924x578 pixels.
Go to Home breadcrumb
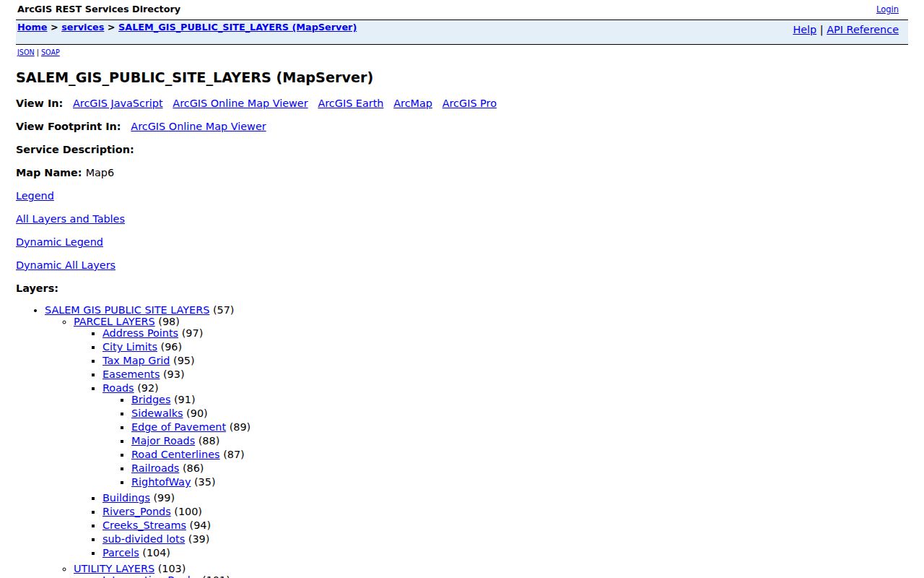tap(32, 27)
